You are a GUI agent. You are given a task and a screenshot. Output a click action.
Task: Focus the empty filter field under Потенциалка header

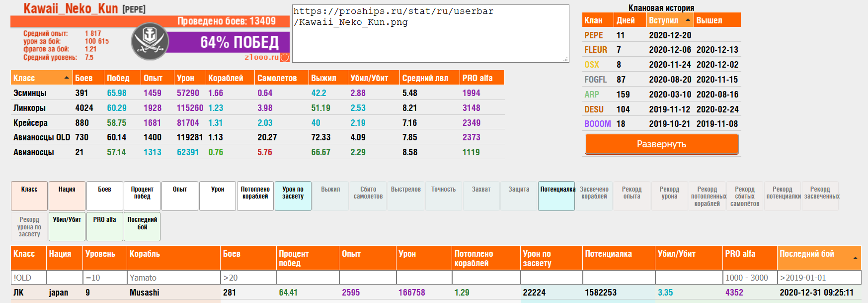[619, 278]
